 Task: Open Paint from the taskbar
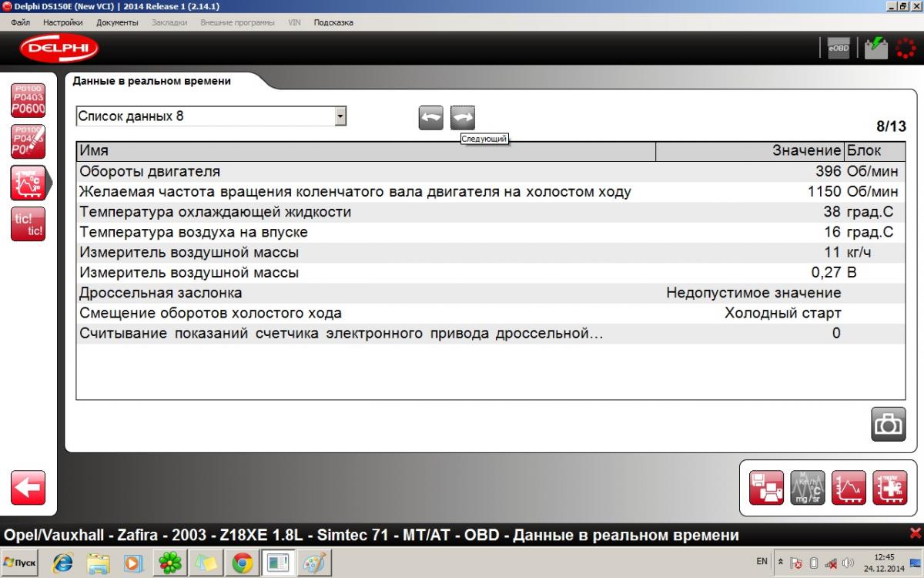coord(315,563)
